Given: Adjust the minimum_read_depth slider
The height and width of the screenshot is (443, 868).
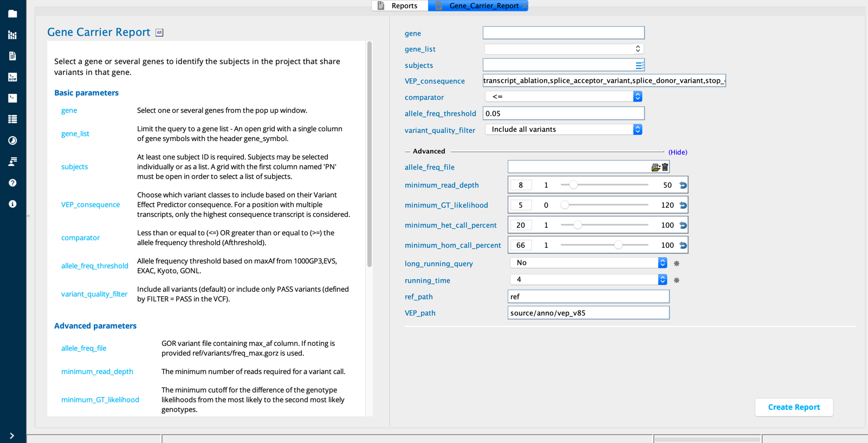Looking at the screenshot, I should pyautogui.click(x=604, y=185).
